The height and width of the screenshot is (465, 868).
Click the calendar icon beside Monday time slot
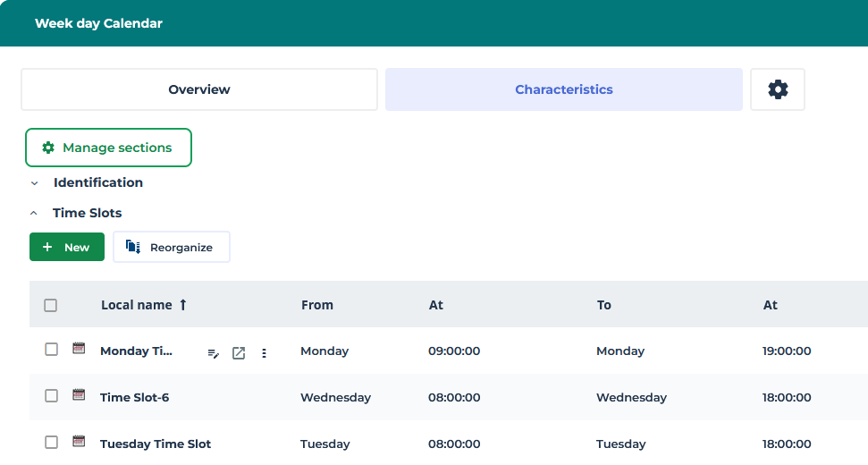[79, 349]
